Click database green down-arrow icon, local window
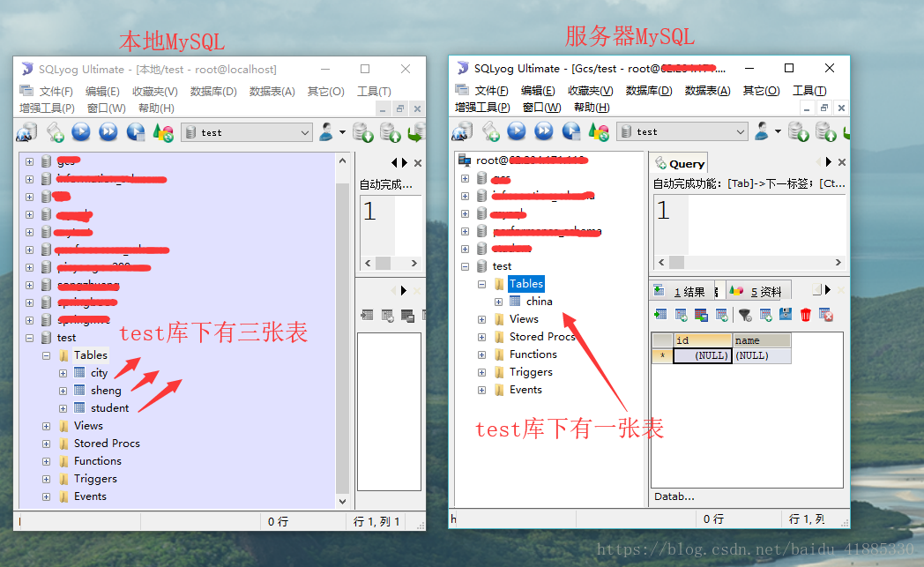Viewport: 924px width, 567px height. pos(363,132)
